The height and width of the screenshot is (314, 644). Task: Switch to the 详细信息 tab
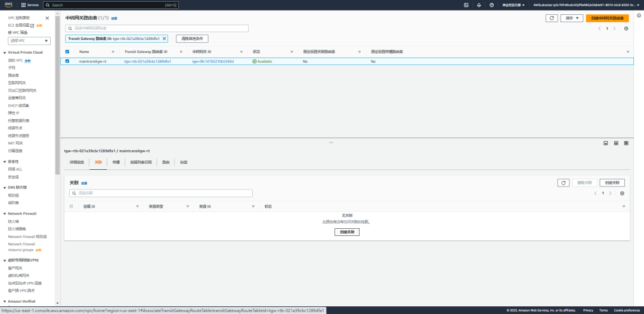77,163
